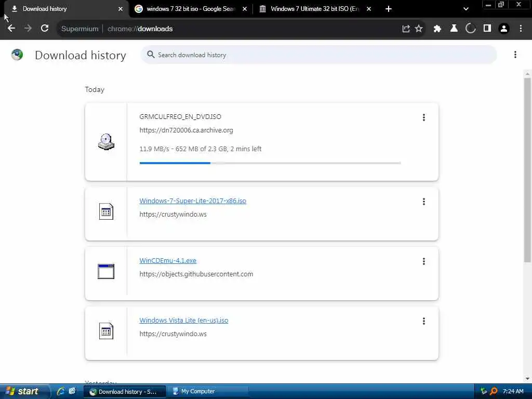Open more actions menu on Download history page

pyautogui.click(x=515, y=55)
